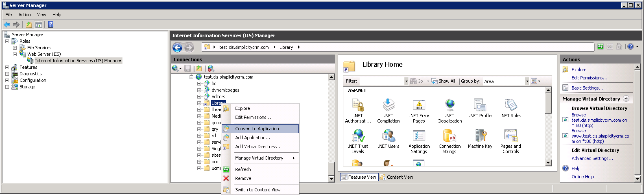Open Manage Virtual Directory submenu
Image resolution: width=644 pixels, height=195 pixels.
coord(260,158)
